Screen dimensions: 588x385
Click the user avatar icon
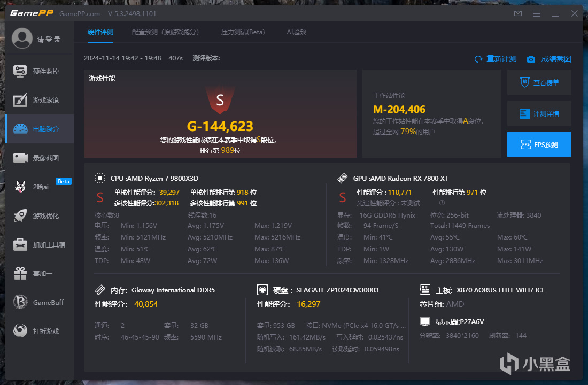point(22,38)
